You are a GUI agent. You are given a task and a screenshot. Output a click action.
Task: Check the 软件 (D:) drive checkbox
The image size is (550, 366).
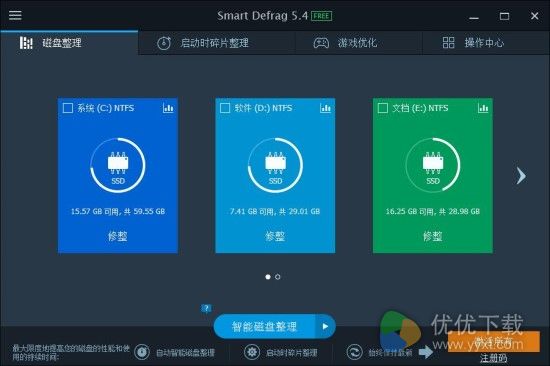click(x=225, y=108)
